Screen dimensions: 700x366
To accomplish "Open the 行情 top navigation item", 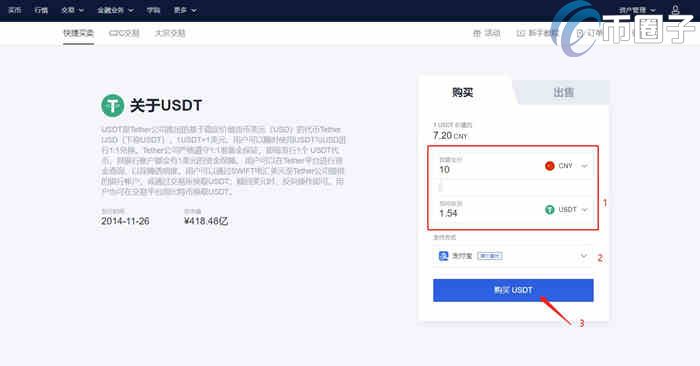I will 41,10.
